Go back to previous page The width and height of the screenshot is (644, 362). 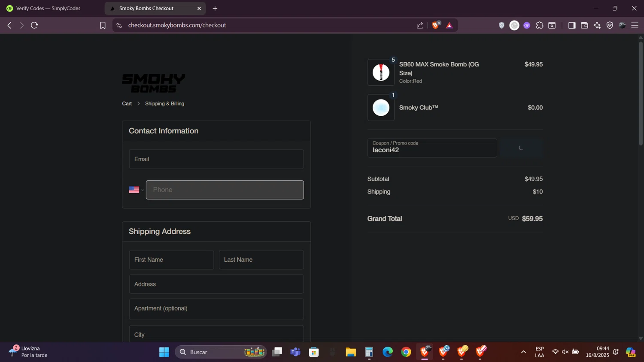coord(9,25)
